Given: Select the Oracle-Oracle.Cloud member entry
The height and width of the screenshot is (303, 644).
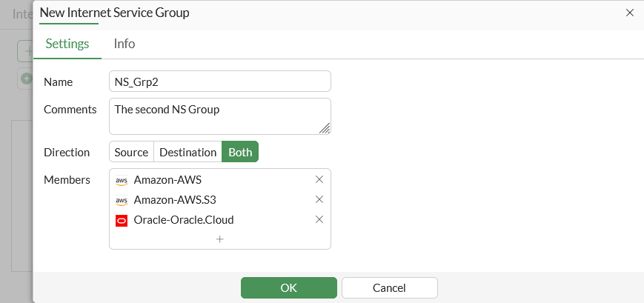Looking at the screenshot, I should [x=184, y=220].
